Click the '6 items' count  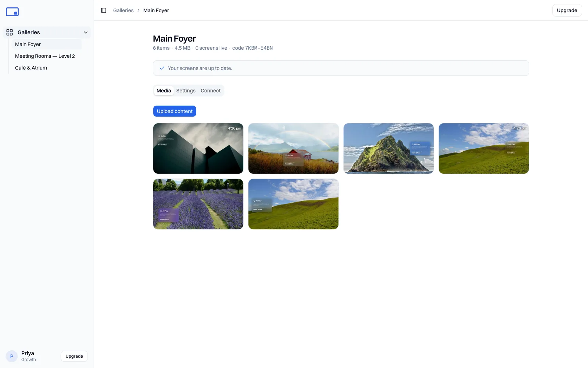pyautogui.click(x=161, y=48)
